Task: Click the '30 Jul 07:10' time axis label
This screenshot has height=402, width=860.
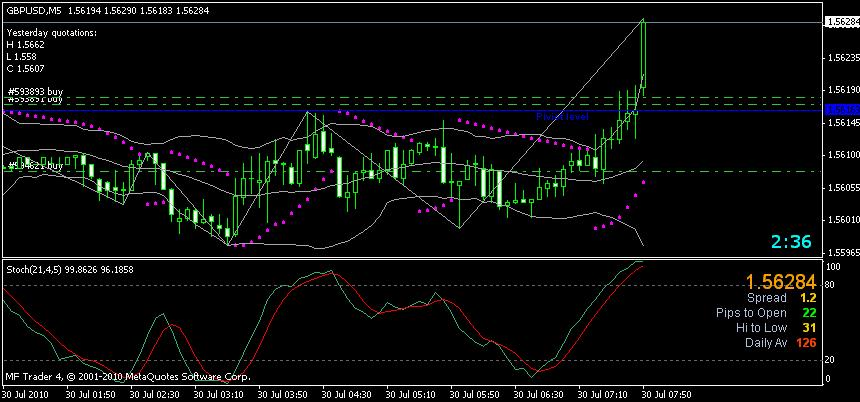Action: pyautogui.click(x=603, y=394)
